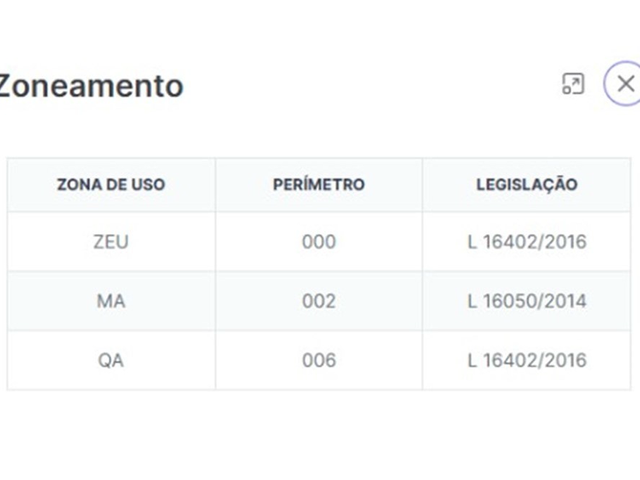640x480 pixels.
Task: Click empty area below the zoning table
Action: [x=318, y=435]
